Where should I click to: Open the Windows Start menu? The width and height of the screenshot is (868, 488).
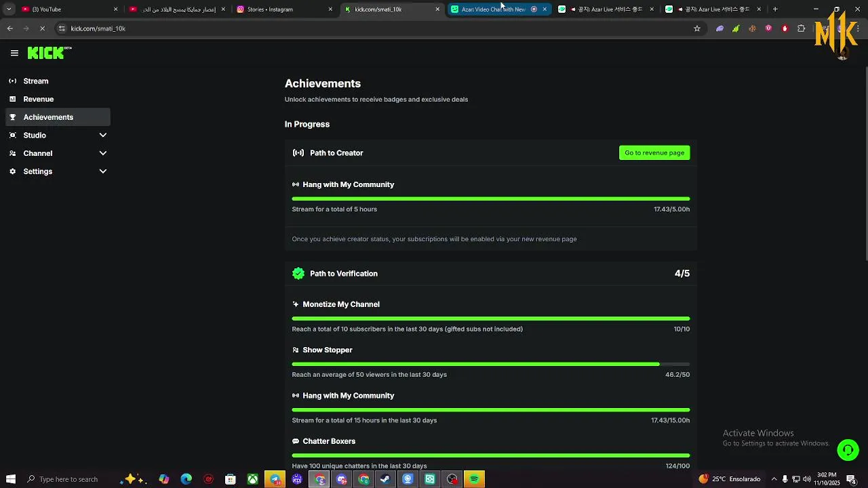click(10, 479)
